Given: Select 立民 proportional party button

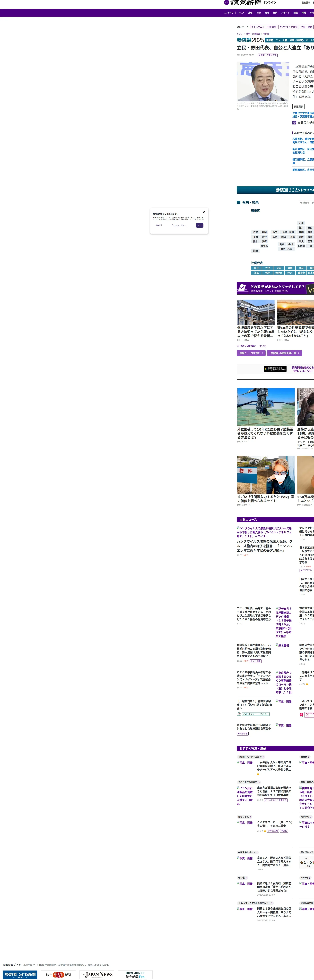Looking at the screenshot, I should click(x=268, y=268).
